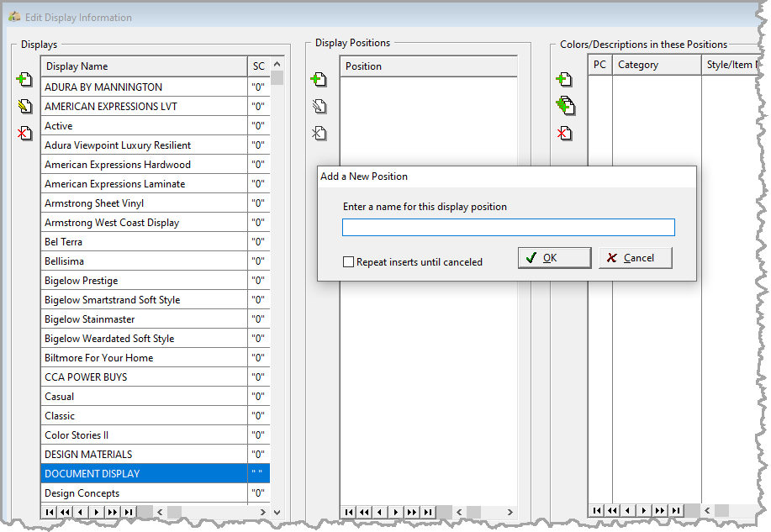Go to previous record in Displays navigator
The image size is (771, 532).
[x=81, y=512]
